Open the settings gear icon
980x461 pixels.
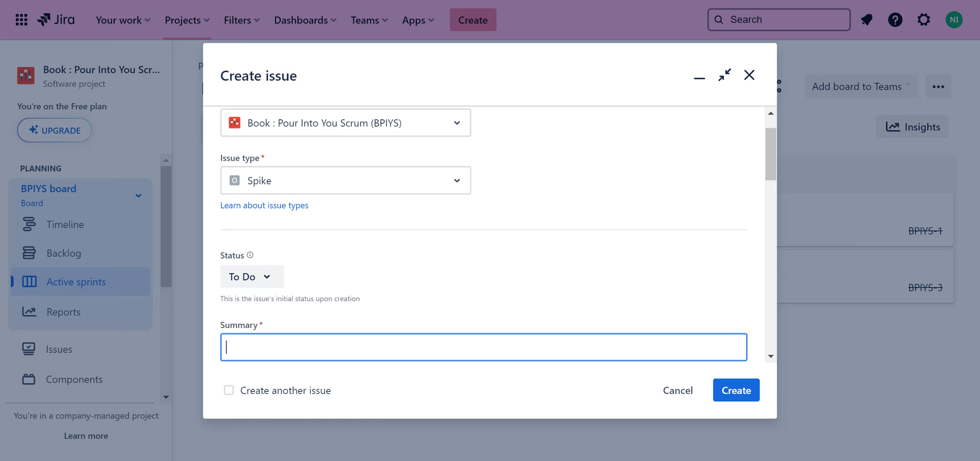click(924, 20)
